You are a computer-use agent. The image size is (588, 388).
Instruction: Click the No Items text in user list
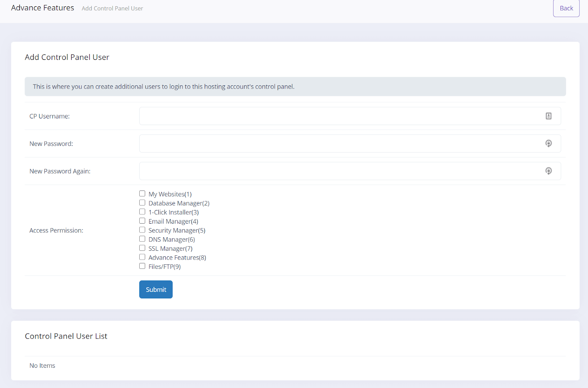[42, 366]
